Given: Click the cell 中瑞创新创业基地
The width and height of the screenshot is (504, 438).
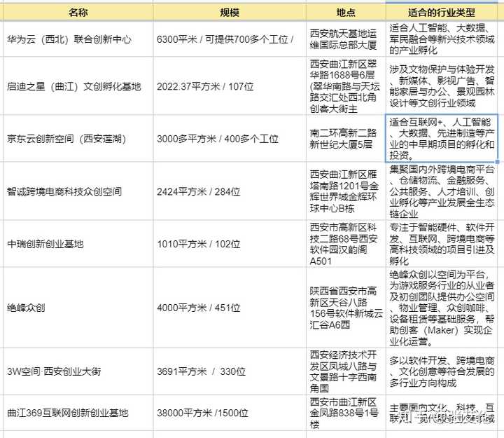Looking at the screenshot, I should [78, 244].
